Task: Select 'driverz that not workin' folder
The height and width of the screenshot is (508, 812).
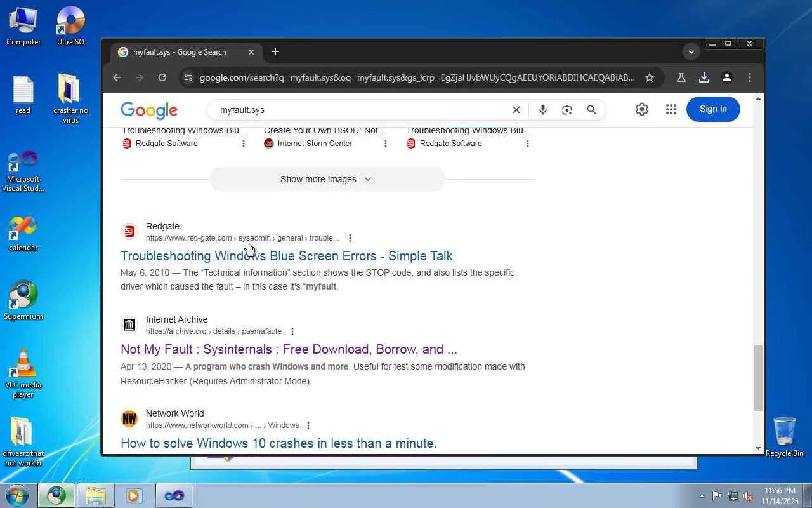Action: [x=23, y=442]
